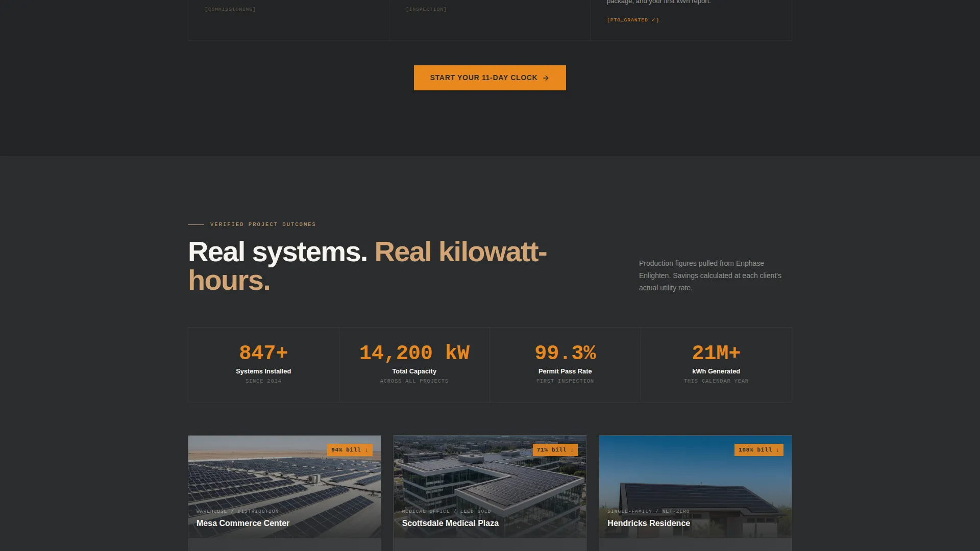Viewport: 980px width, 551px height.
Task: Click the Warehouse / Distribution label
Action: pyautogui.click(x=237, y=511)
